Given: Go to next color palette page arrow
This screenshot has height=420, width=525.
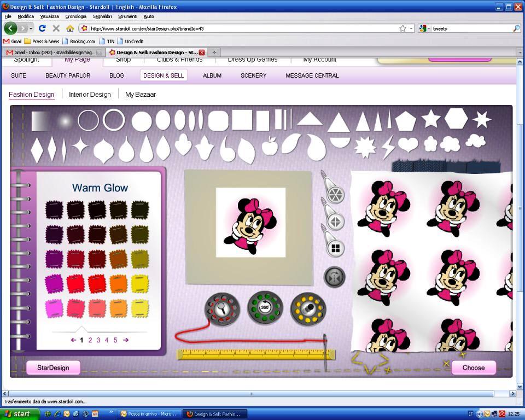Looking at the screenshot, I should (x=126, y=340).
